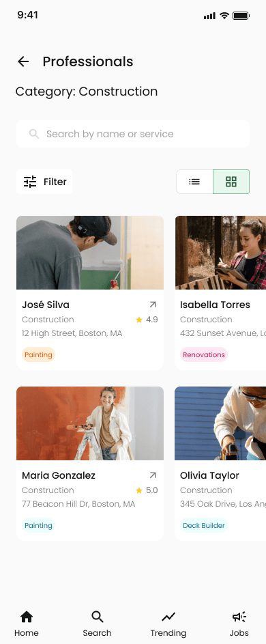Open Maria Gonzalez profile arrow icon

coord(153,475)
